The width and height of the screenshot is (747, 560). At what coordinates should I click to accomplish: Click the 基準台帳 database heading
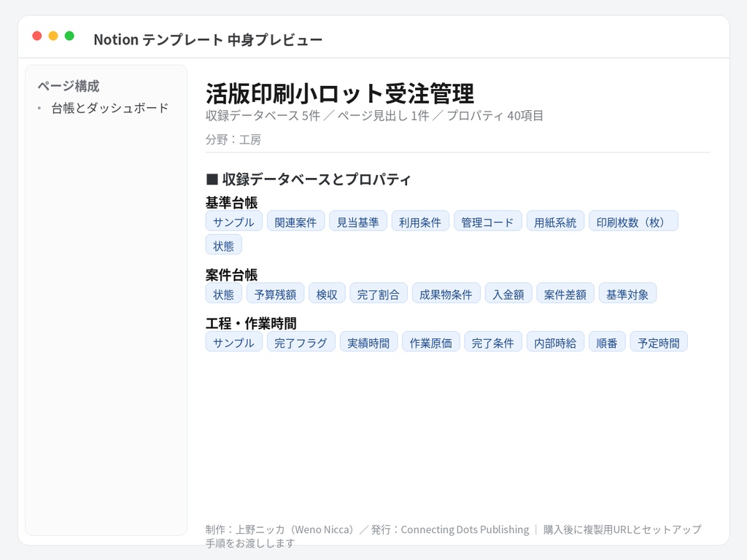pos(231,203)
